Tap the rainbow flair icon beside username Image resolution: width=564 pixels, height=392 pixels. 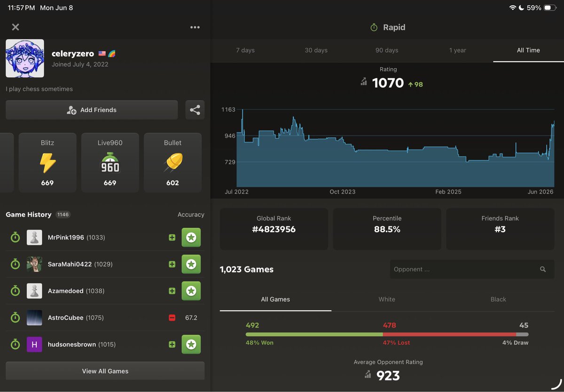(x=111, y=54)
